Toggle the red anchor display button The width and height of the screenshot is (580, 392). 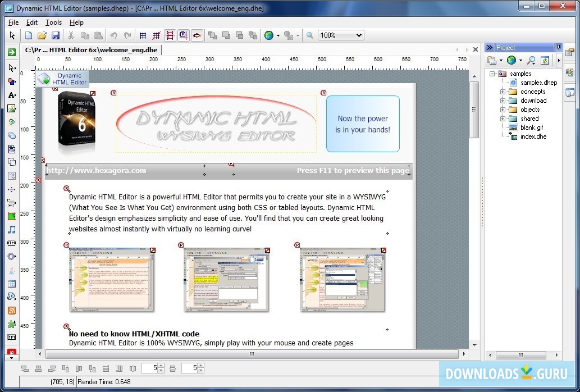pos(197,35)
